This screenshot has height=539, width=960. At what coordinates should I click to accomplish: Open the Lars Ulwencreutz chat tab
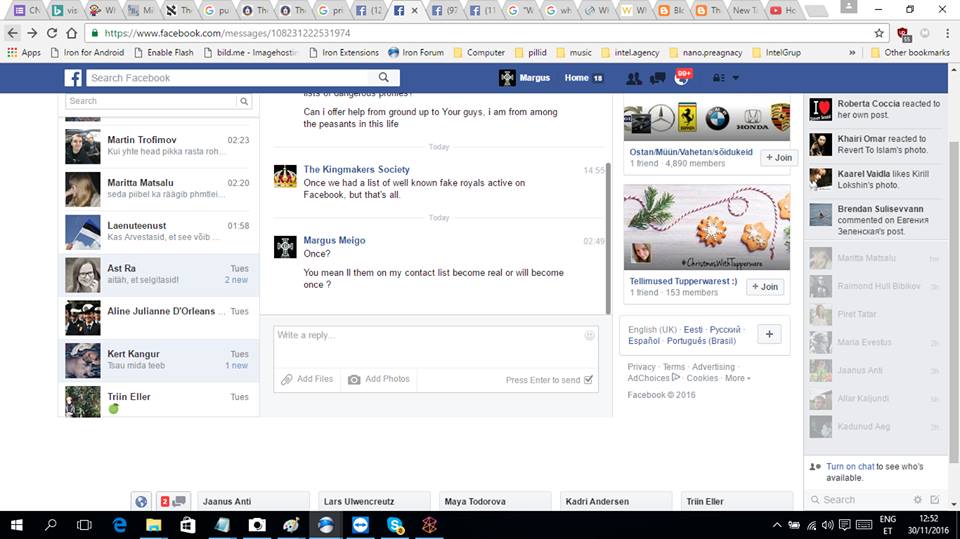coord(374,501)
